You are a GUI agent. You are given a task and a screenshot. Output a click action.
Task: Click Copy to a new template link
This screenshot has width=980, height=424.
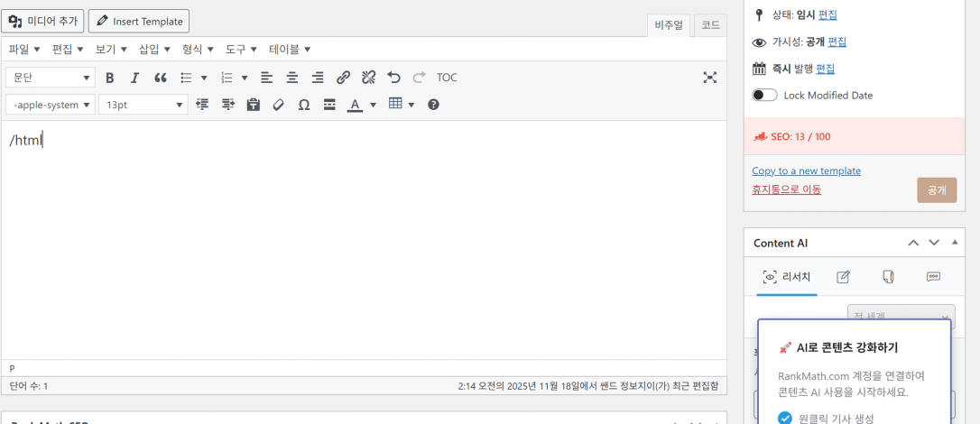click(806, 171)
